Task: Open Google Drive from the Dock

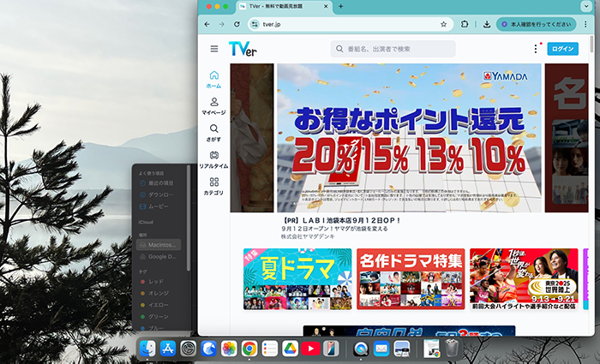Action: point(290,349)
